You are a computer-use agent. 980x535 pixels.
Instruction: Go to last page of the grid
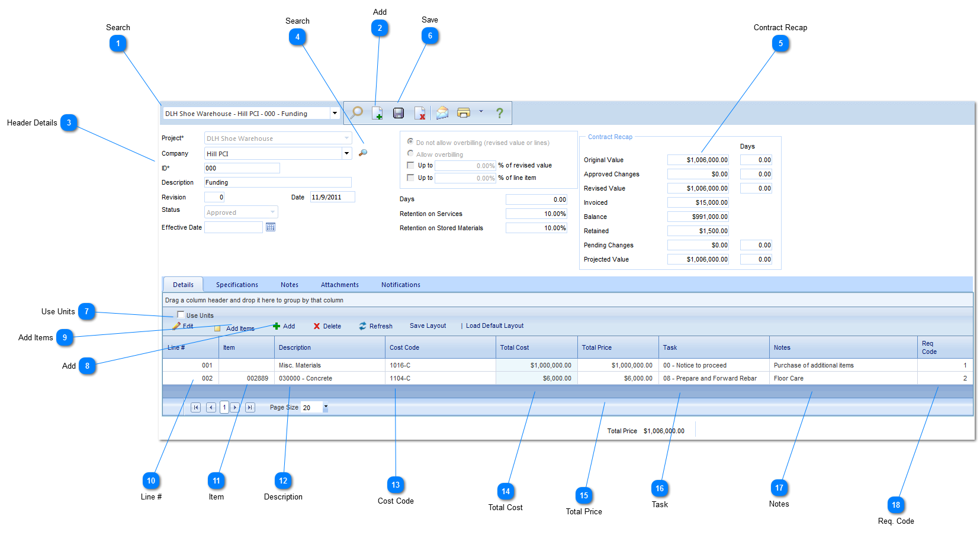pos(250,407)
